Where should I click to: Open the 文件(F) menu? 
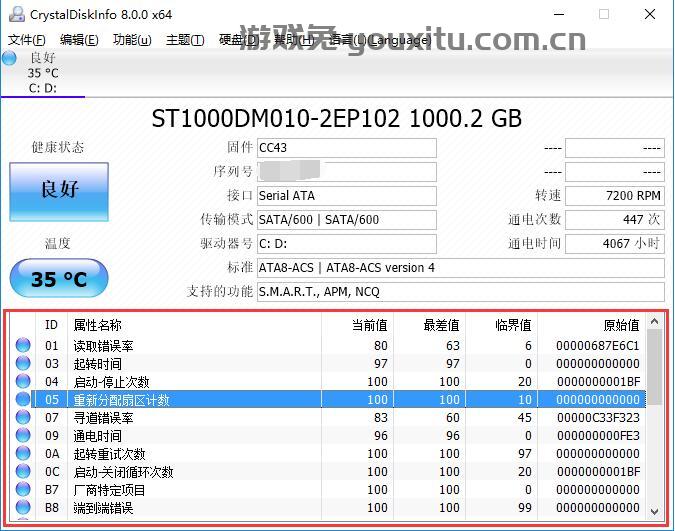point(27,40)
